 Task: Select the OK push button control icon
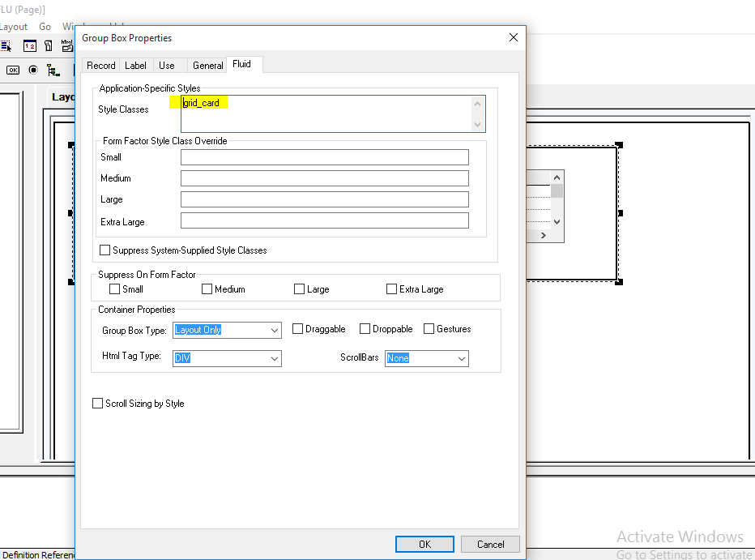coord(12,70)
